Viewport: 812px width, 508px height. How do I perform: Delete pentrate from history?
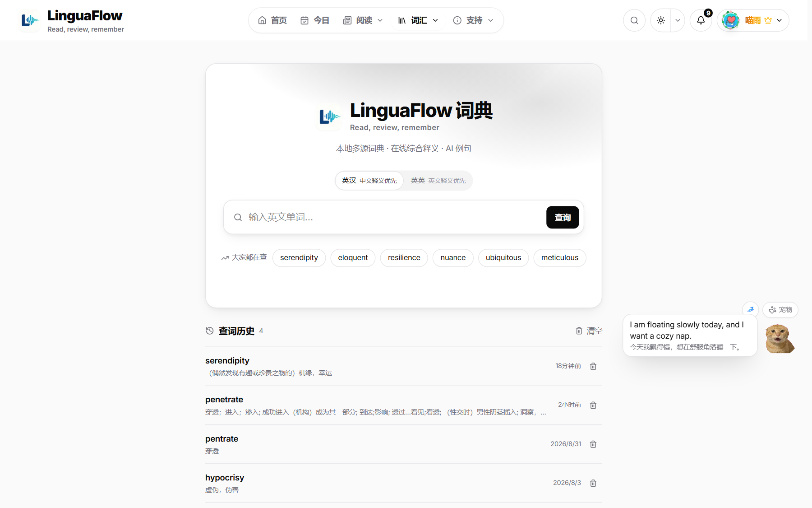point(593,444)
